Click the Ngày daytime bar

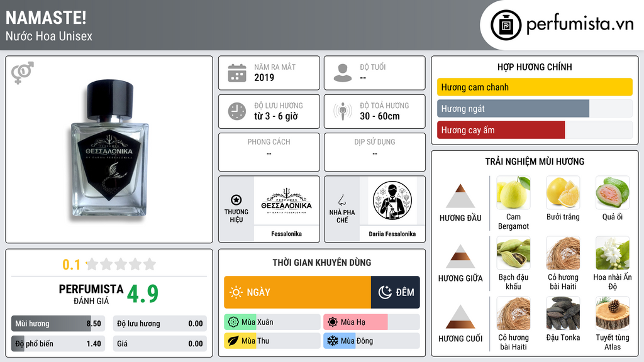(x=297, y=292)
